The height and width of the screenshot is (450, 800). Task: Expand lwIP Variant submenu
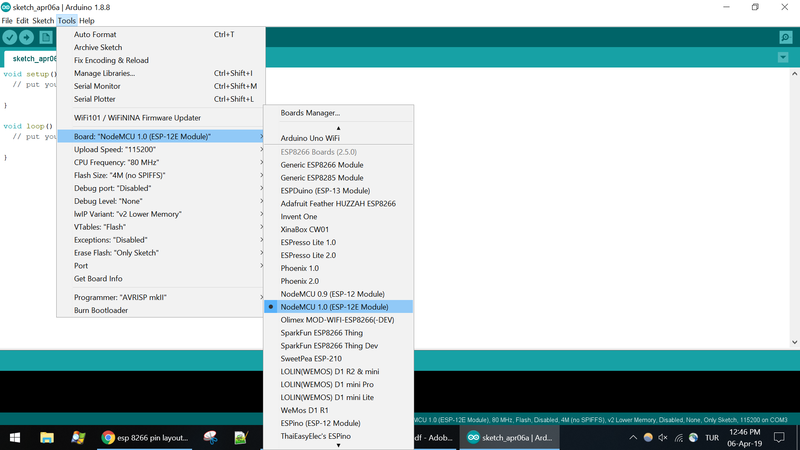161,214
